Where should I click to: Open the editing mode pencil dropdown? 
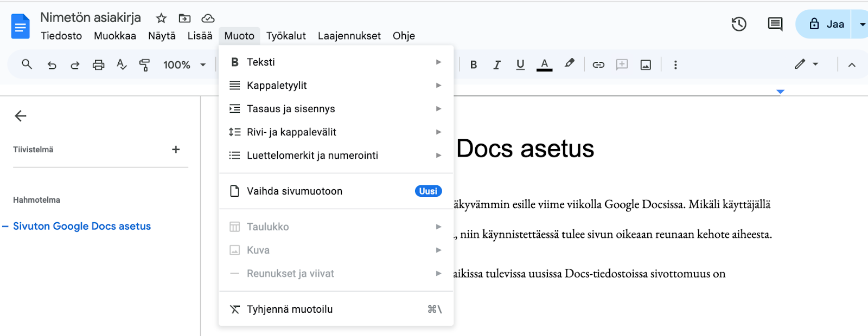pos(807,64)
